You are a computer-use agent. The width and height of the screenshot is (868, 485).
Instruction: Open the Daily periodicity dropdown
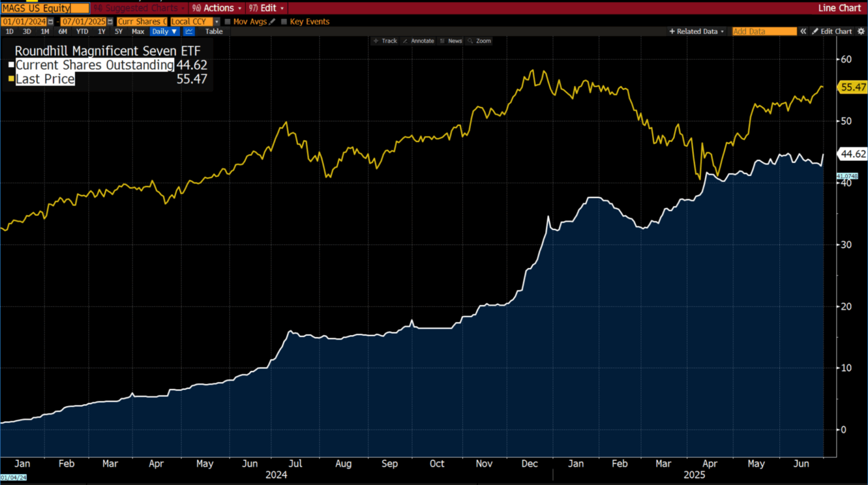point(164,32)
